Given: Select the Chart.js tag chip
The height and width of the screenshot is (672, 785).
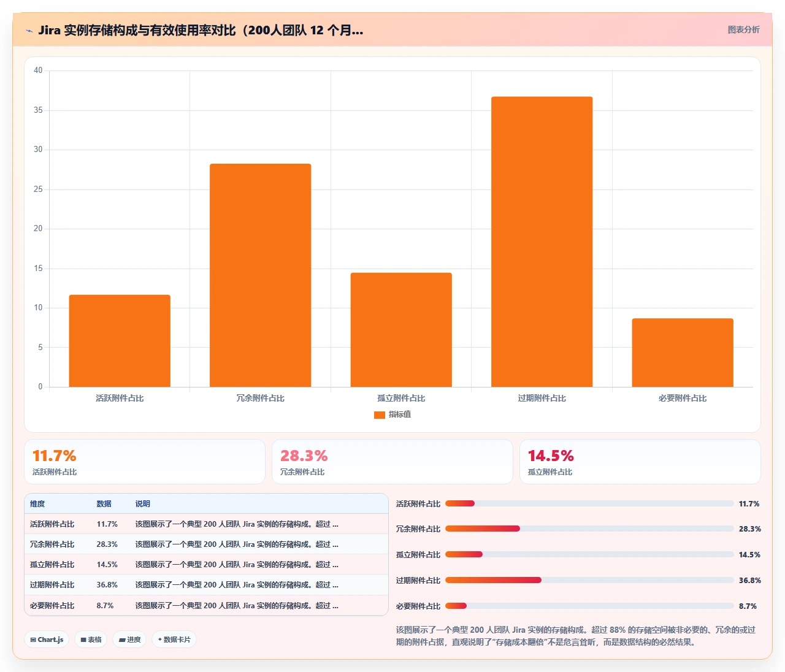Looking at the screenshot, I should [47, 640].
